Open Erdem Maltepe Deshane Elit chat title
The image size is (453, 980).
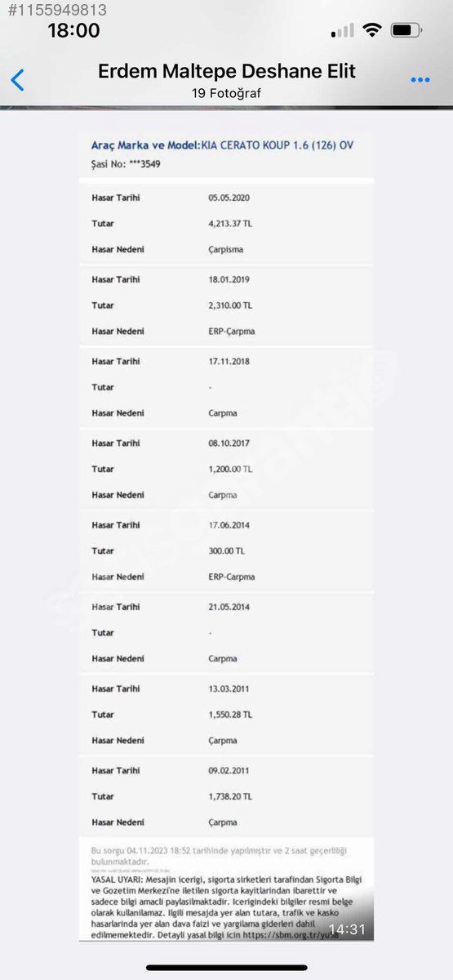227,71
